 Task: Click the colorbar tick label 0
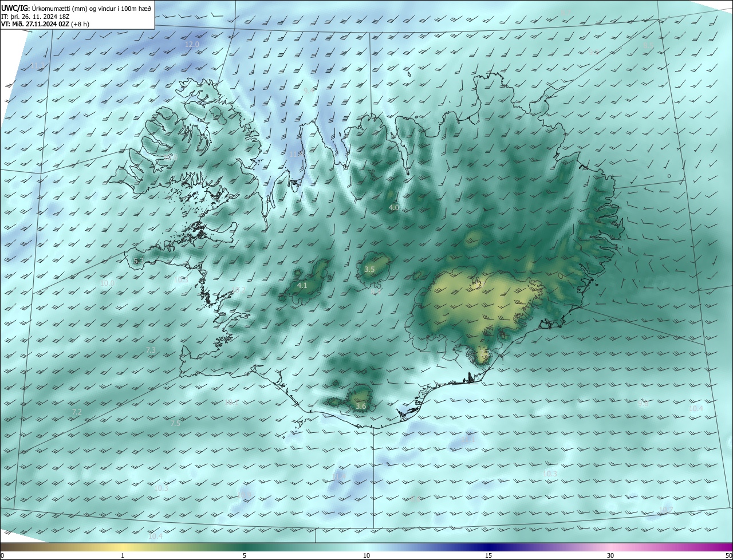[2, 555]
